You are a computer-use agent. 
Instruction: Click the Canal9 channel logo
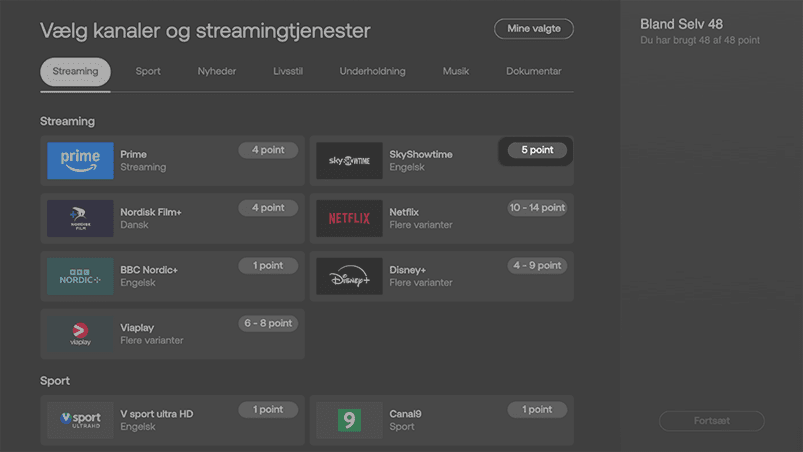pyautogui.click(x=349, y=420)
